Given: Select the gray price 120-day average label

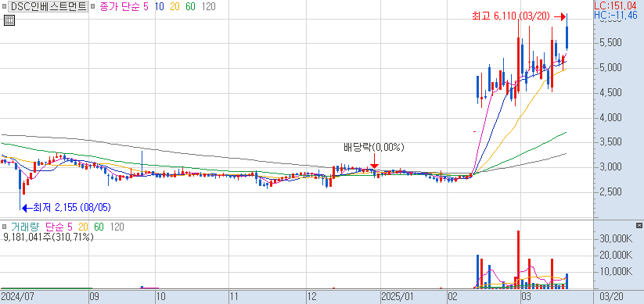Looking at the screenshot, I should point(208,6).
